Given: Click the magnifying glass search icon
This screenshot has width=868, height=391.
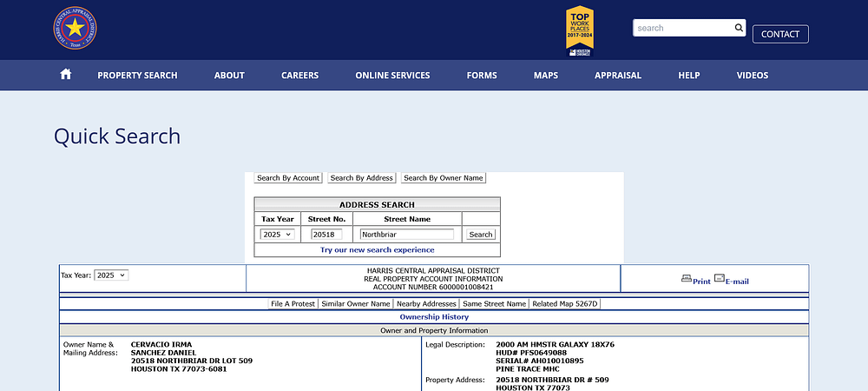Looking at the screenshot, I should 739,28.
